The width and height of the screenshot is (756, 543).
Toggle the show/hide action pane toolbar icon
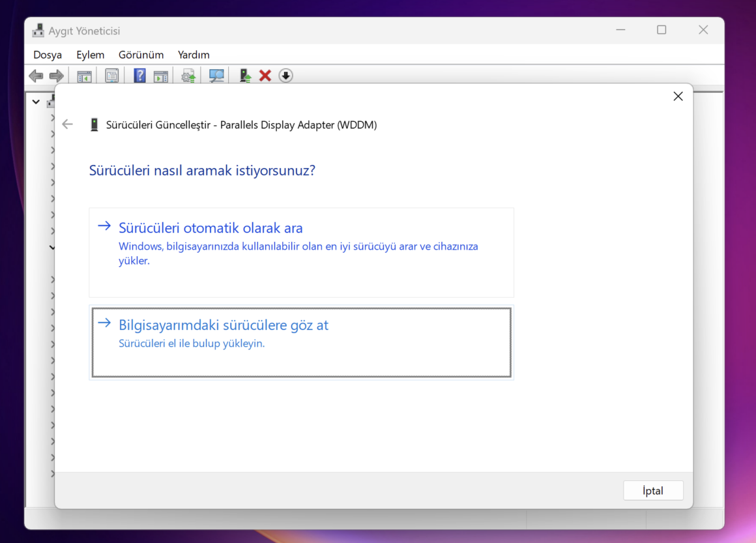tap(160, 76)
